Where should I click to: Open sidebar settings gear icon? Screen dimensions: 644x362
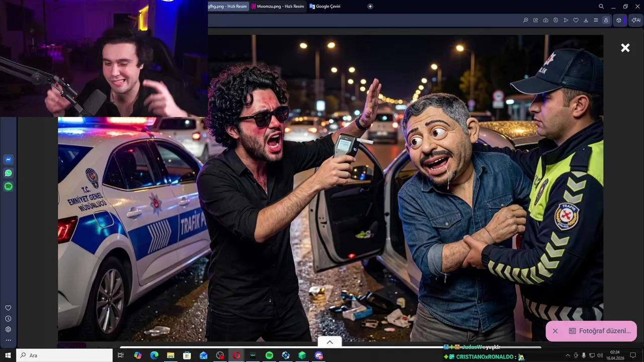[8, 330]
